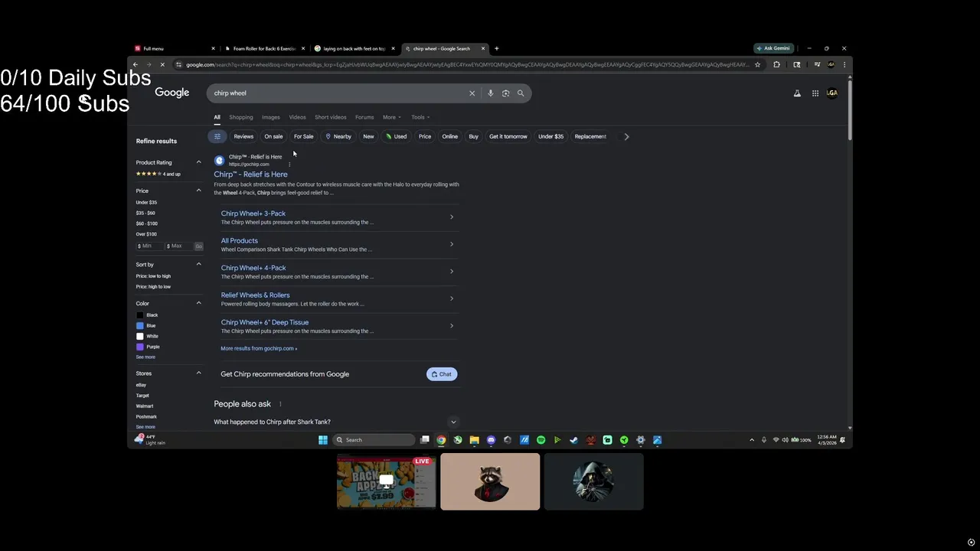Open Google account avatar on search page

coord(832,93)
